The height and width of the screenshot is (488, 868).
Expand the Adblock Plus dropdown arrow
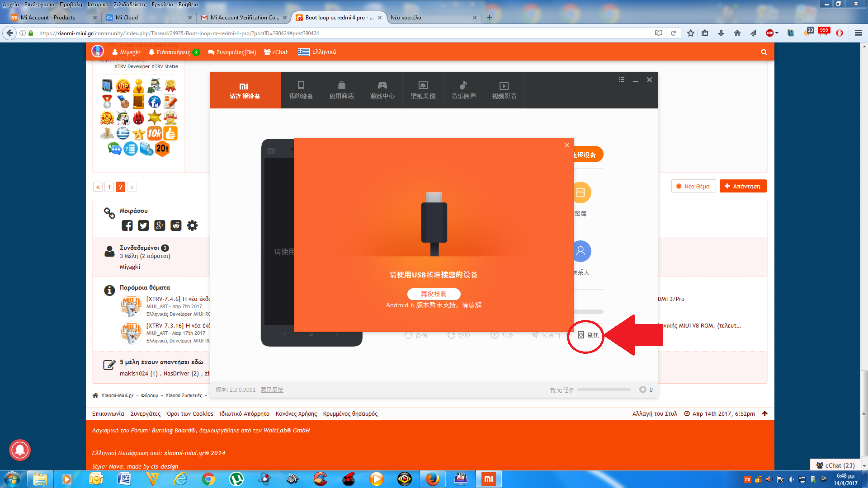tap(777, 33)
